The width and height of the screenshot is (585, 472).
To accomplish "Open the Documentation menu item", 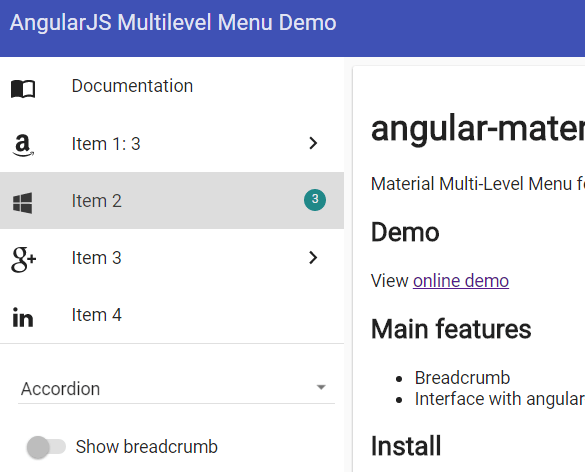I will pyautogui.click(x=172, y=86).
